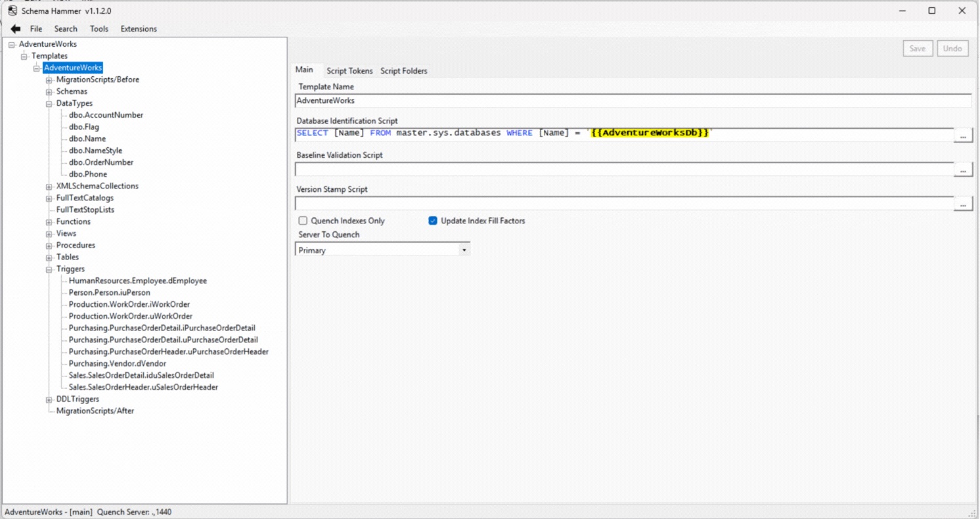The width and height of the screenshot is (980, 519).
Task: Open the Extensions menu
Action: point(139,28)
